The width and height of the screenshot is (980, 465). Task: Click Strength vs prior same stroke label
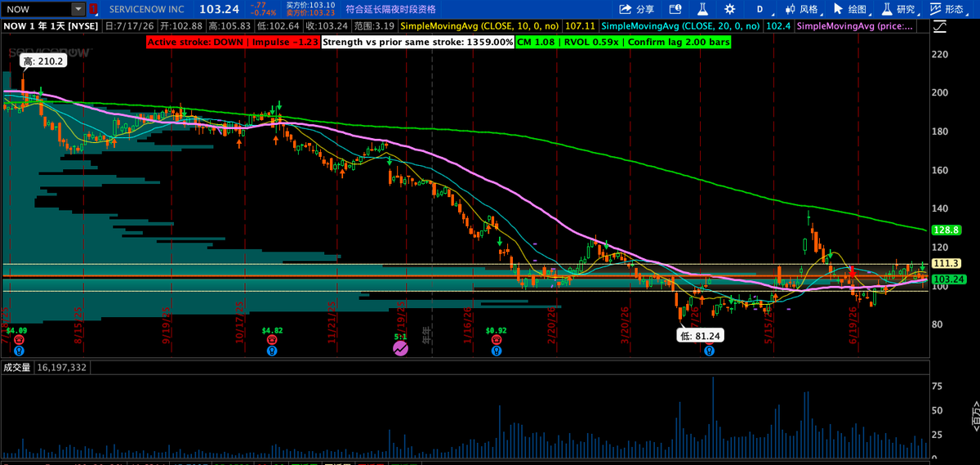click(x=417, y=41)
